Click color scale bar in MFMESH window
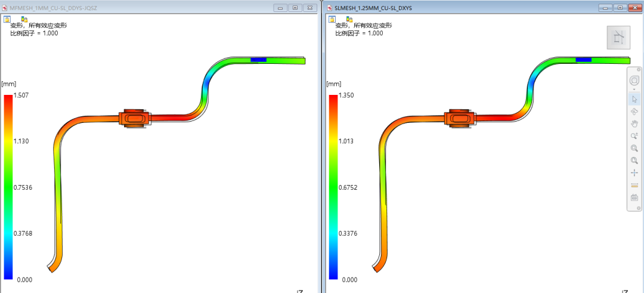Viewport: 644px width, 293px height. coord(8,187)
